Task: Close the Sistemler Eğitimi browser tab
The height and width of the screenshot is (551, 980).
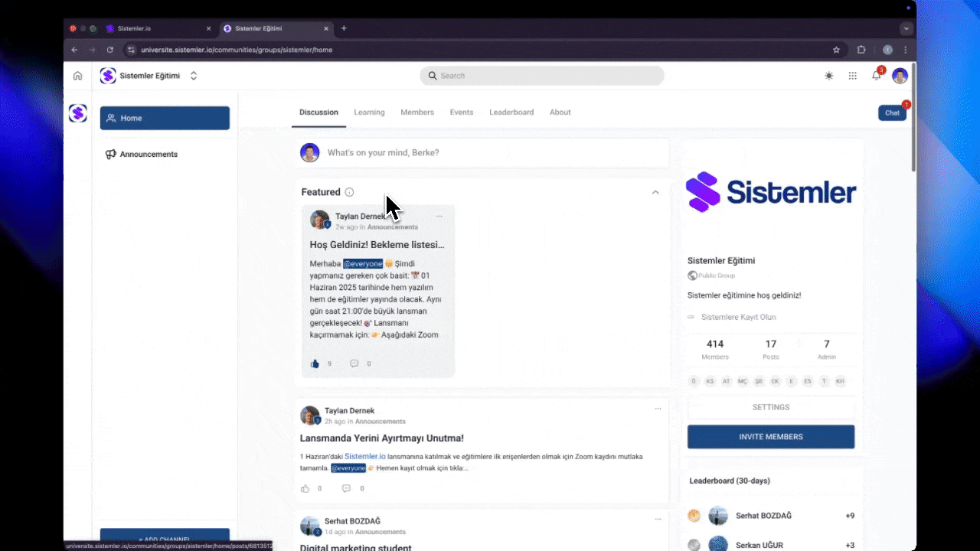Action: (x=326, y=28)
